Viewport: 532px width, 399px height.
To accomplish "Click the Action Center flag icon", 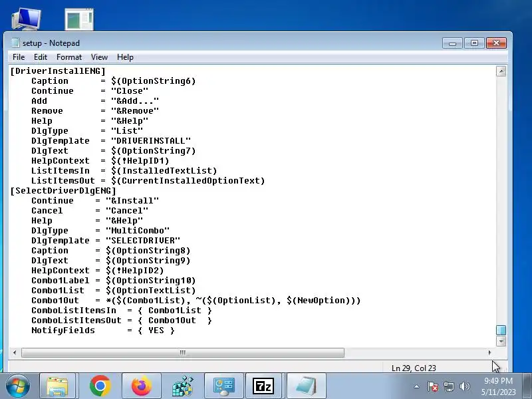I will pos(433,386).
